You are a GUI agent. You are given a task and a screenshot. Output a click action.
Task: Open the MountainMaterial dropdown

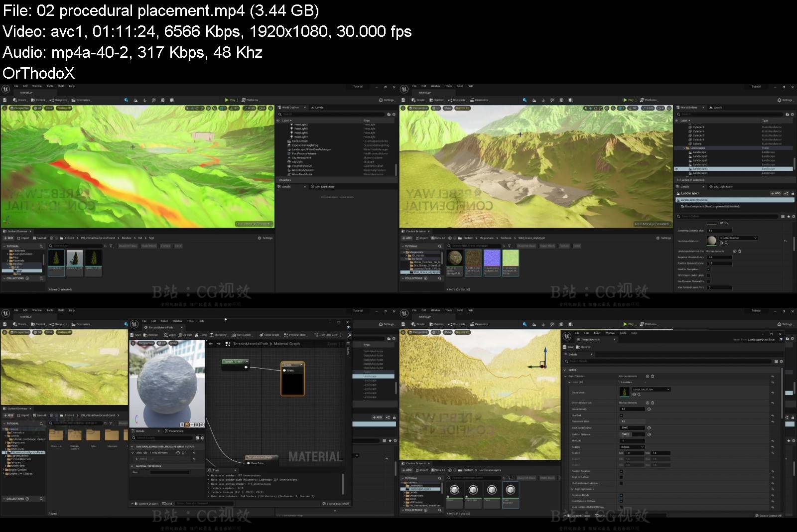point(738,238)
